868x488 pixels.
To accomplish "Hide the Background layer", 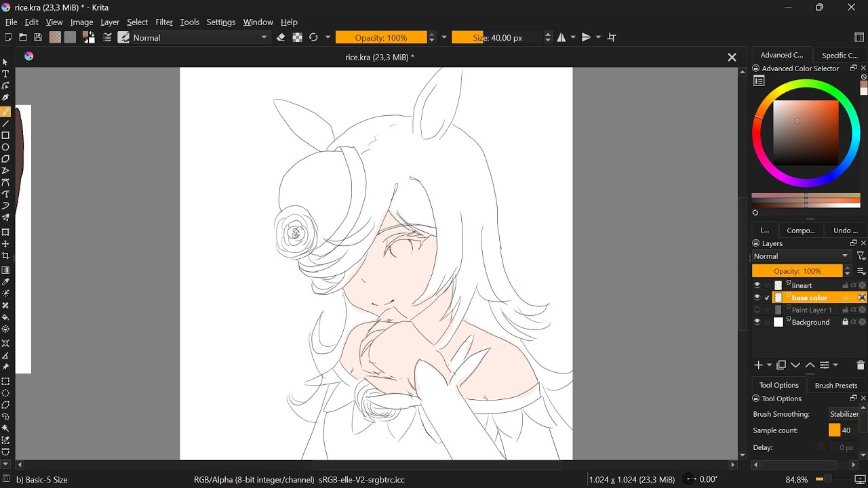I will (757, 322).
